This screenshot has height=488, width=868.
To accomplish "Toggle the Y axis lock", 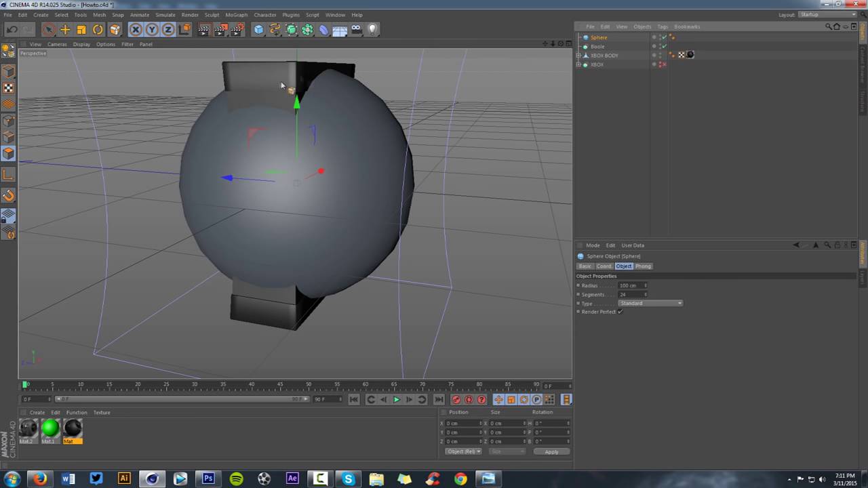I will pyautogui.click(x=152, y=29).
